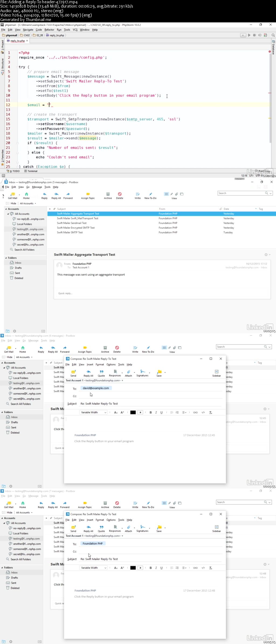Select the Swift Mailer SMTP Test email from Tuesday
Image resolution: width=276 pixels, height=644 pixels.
pyautogui.click(x=162, y=232)
